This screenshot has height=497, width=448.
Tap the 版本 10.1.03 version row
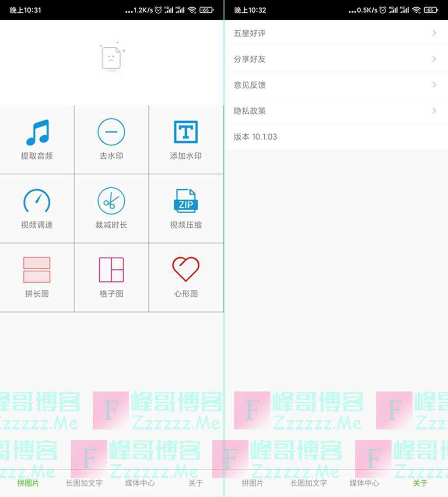pyautogui.click(x=255, y=137)
